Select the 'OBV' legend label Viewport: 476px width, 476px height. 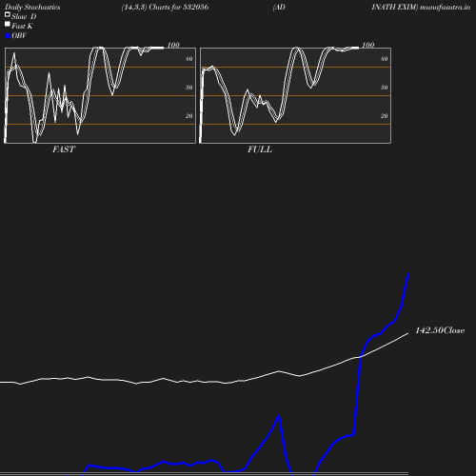pos(19,35)
